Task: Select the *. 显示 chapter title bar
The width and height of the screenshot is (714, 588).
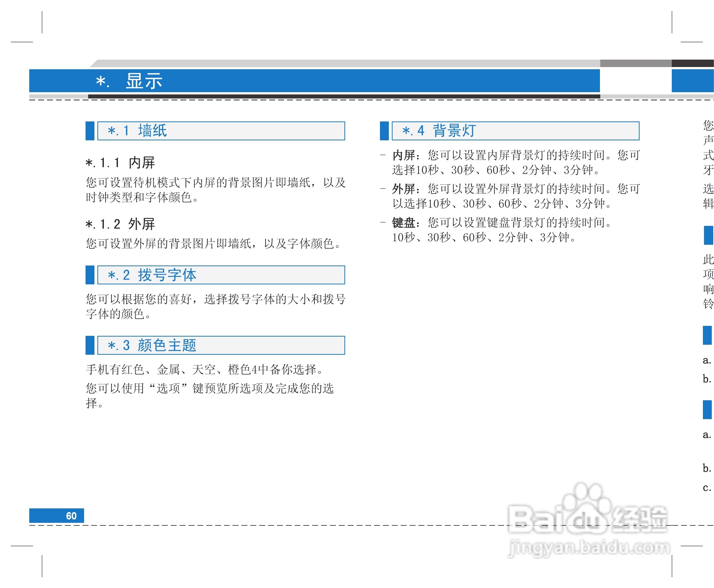Action: coord(130,81)
